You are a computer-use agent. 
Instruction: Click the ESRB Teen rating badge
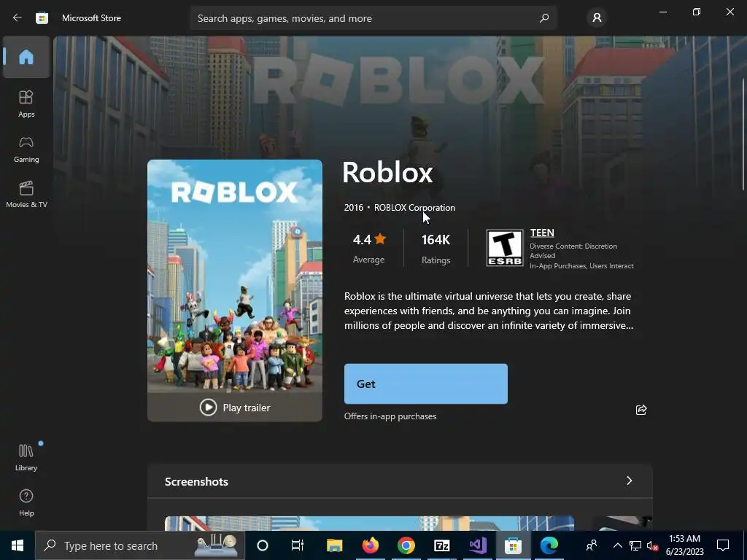tap(505, 248)
